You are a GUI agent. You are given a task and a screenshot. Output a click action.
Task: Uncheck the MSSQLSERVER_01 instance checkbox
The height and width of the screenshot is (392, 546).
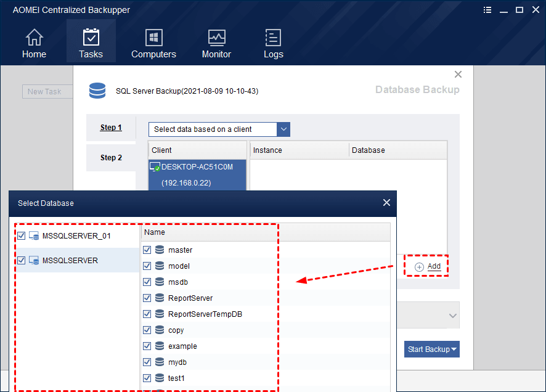pos(21,235)
